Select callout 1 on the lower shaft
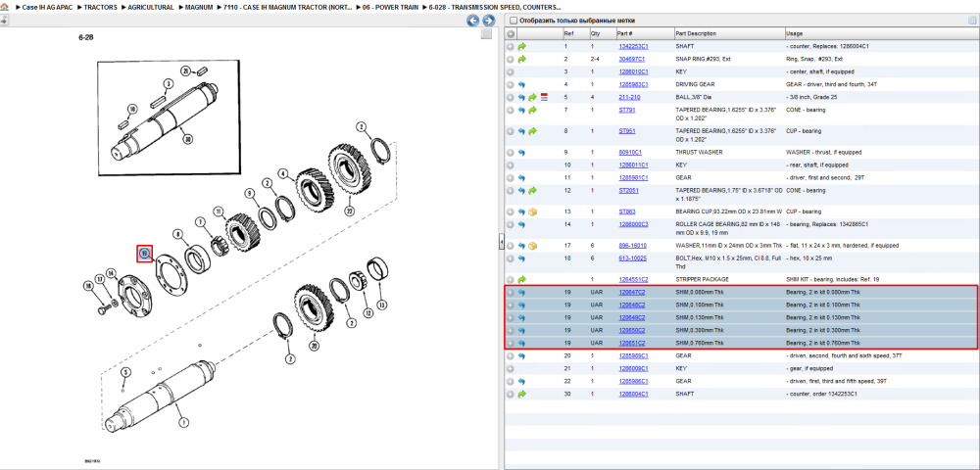980x470 pixels. pos(183,422)
